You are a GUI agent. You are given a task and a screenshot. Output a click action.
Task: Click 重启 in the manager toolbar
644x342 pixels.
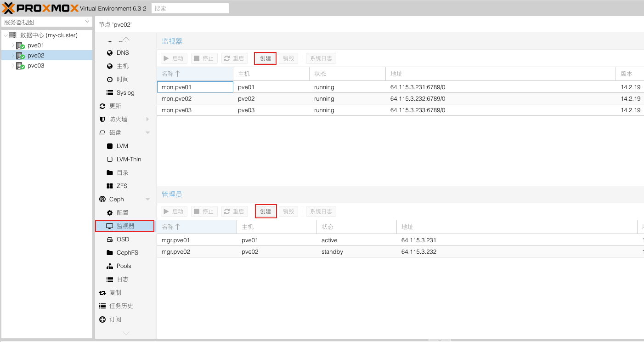coord(235,211)
